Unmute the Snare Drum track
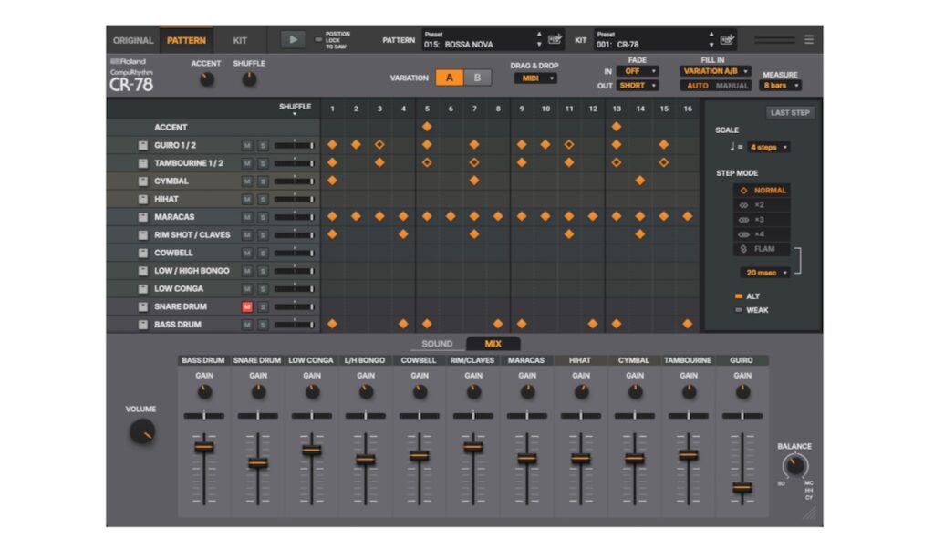The width and height of the screenshot is (934, 560). [246, 306]
